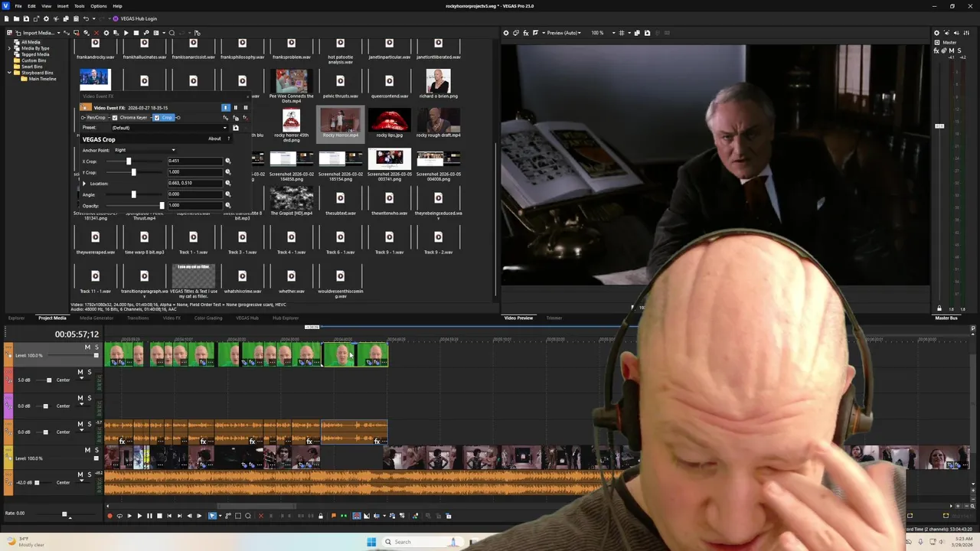Open Master Bus settings gear icon
The width and height of the screenshot is (980, 551).
click(x=936, y=33)
